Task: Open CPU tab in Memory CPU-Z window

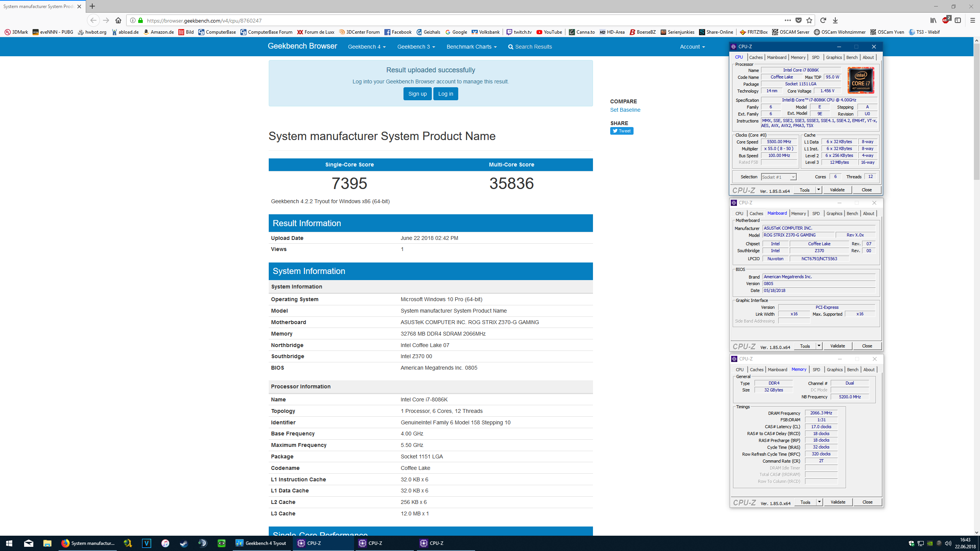Action: 740,370
